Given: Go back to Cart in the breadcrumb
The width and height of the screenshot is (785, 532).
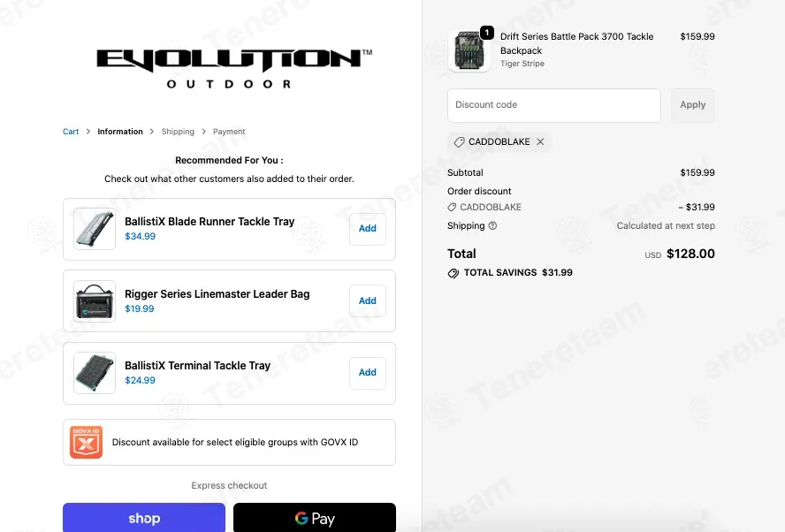Looking at the screenshot, I should pos(71,132).
